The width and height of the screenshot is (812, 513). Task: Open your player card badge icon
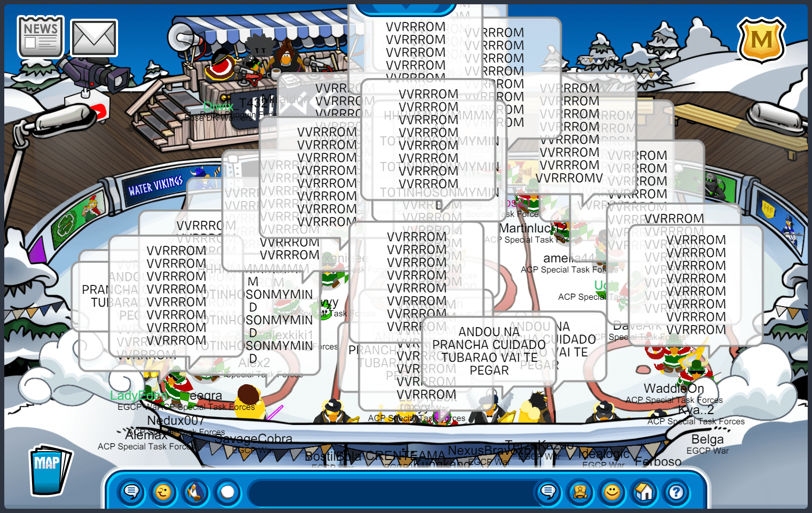tap(580, 492)
